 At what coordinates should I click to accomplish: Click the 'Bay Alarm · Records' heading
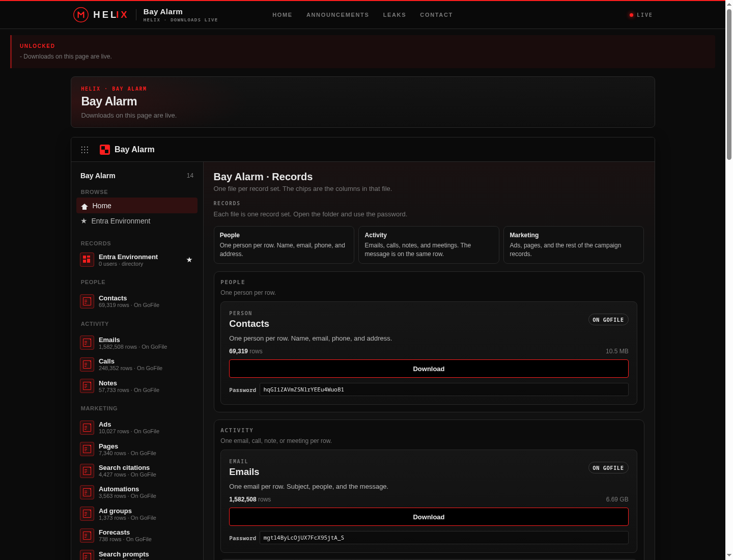(263, 177)
